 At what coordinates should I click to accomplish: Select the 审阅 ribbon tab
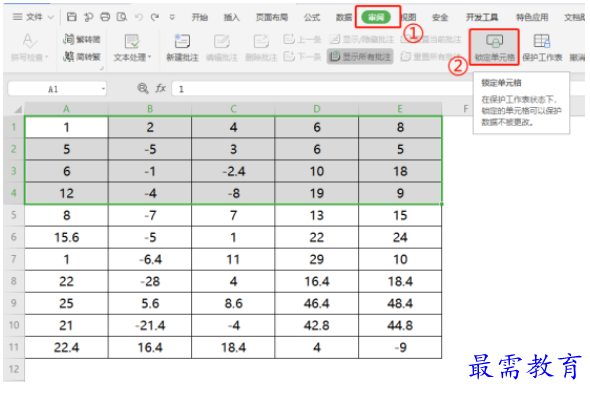(x=376, y=17)
